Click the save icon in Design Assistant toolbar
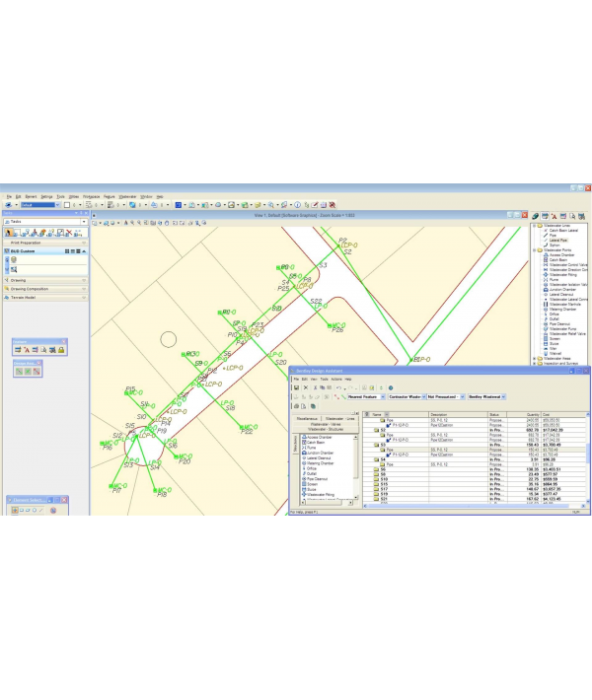This screenshot has height=700, width=592. pyautogui.click(x=296, y=387)
